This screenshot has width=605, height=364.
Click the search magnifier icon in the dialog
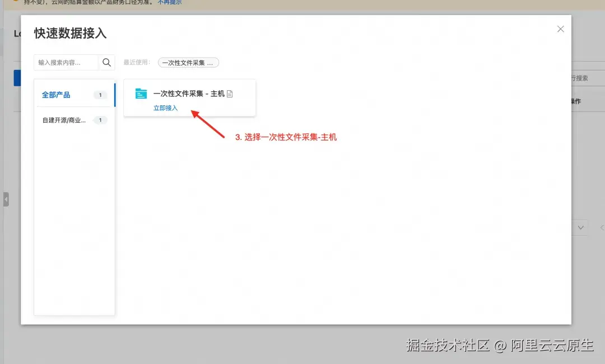[x=106, y=62]
